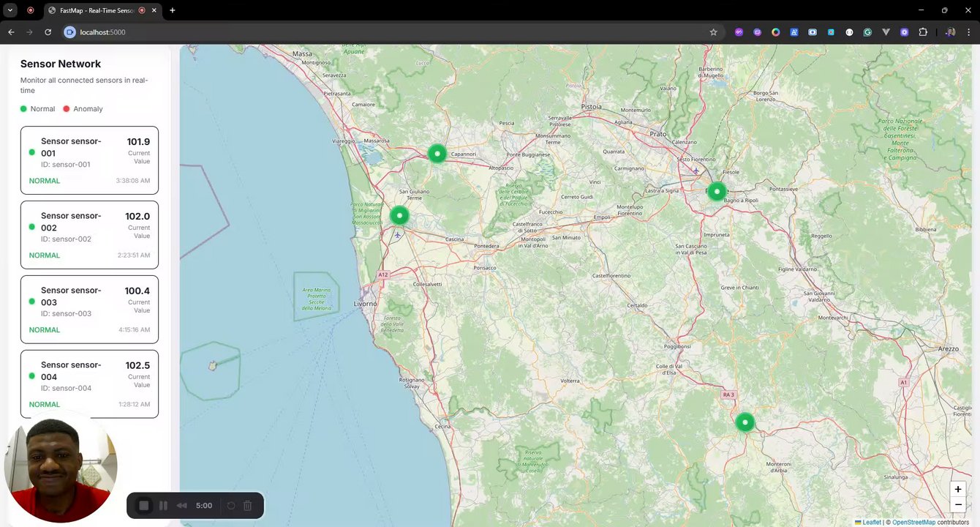Open the tab search dropdown arrow
Image resolution: width=980 pixels, height=527 pixels.
pos(10,10)
